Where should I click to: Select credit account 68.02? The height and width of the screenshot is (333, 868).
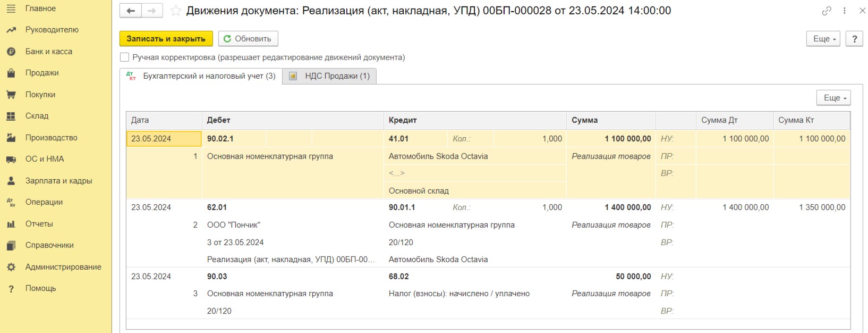click(398, 277)
